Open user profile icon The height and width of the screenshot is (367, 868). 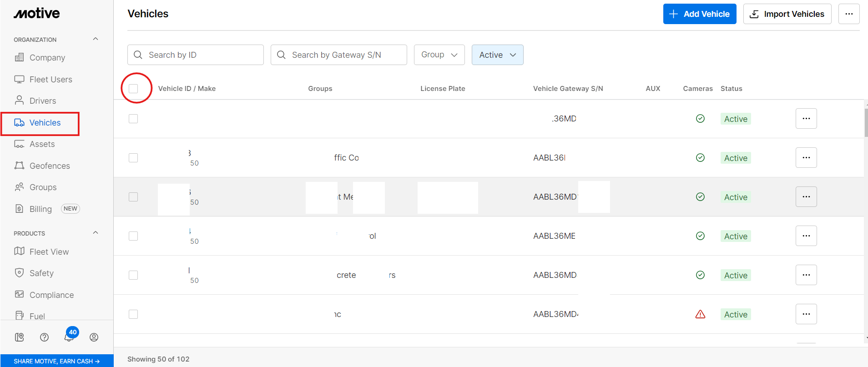tap(94, 337)
